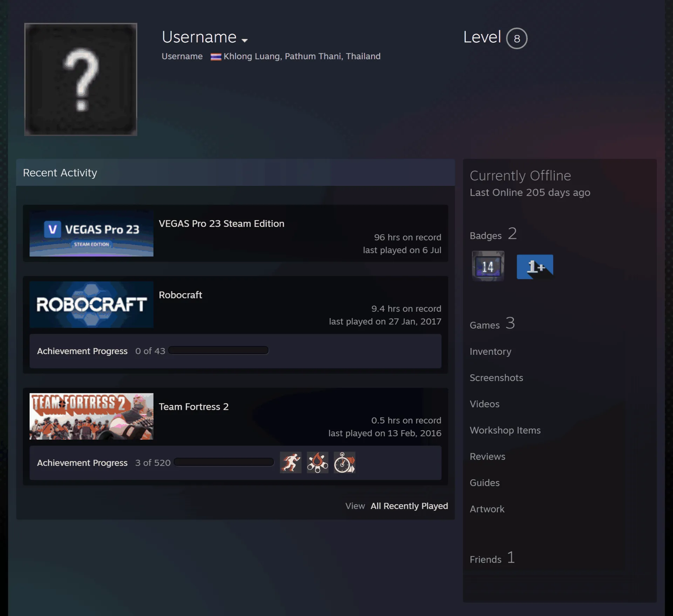Open the Robocraft banner image
673x616 pixels.
91,305
